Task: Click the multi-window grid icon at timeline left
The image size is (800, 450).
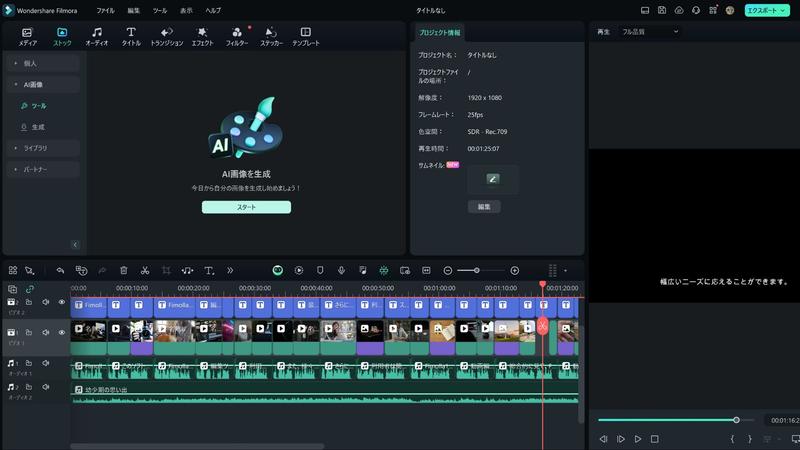Action: [x=13, y=270]
